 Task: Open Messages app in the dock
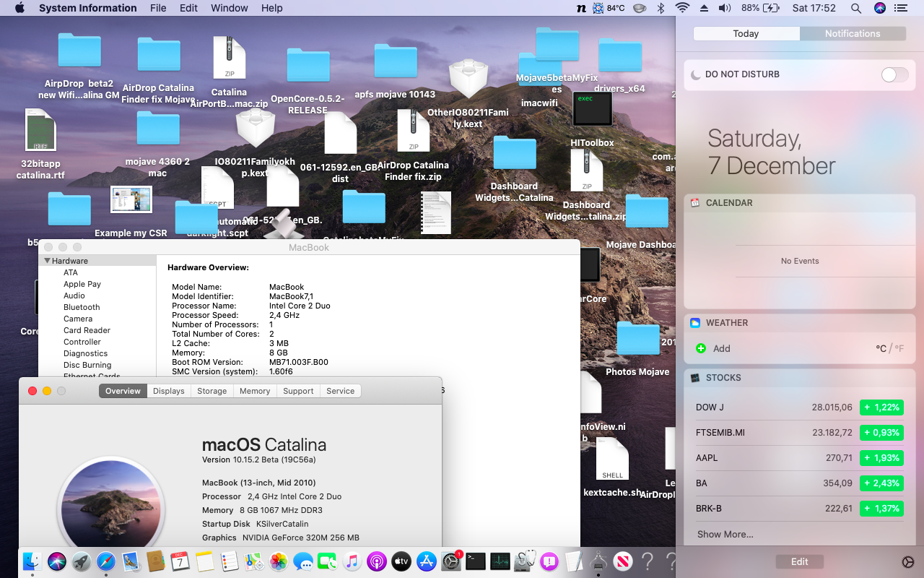(x=303, y=561)
